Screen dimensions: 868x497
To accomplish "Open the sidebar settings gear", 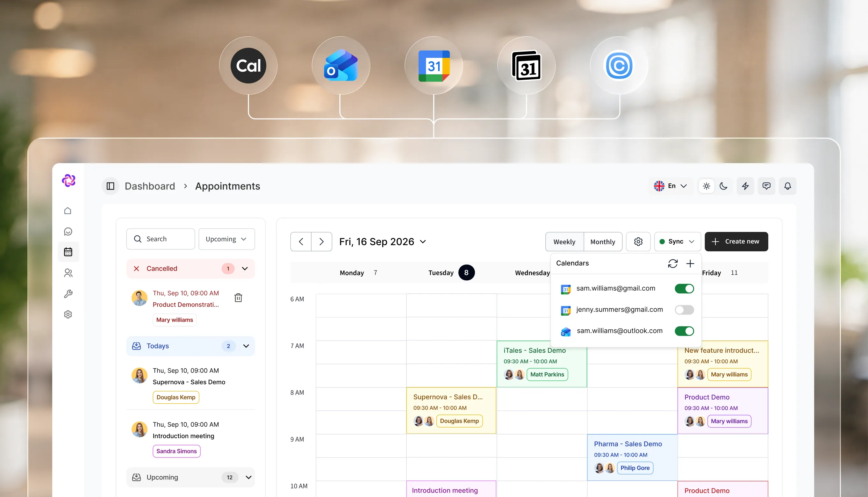I will point(68,314).
